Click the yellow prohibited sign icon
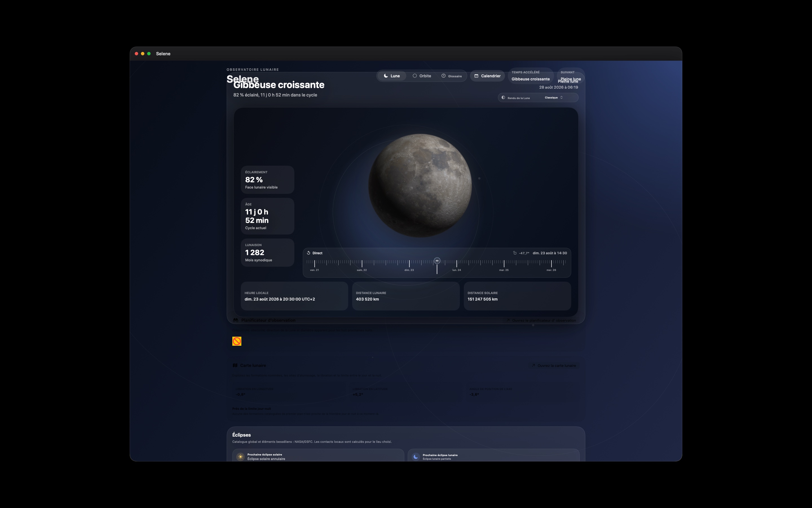The image size is (812, 508). [237, 341]
